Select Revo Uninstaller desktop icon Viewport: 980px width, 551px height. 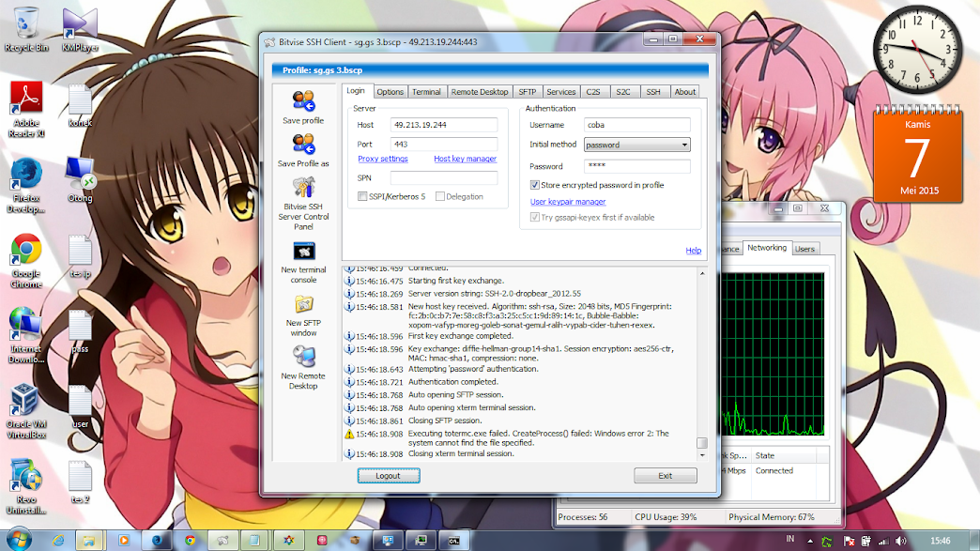coord(26,486)
